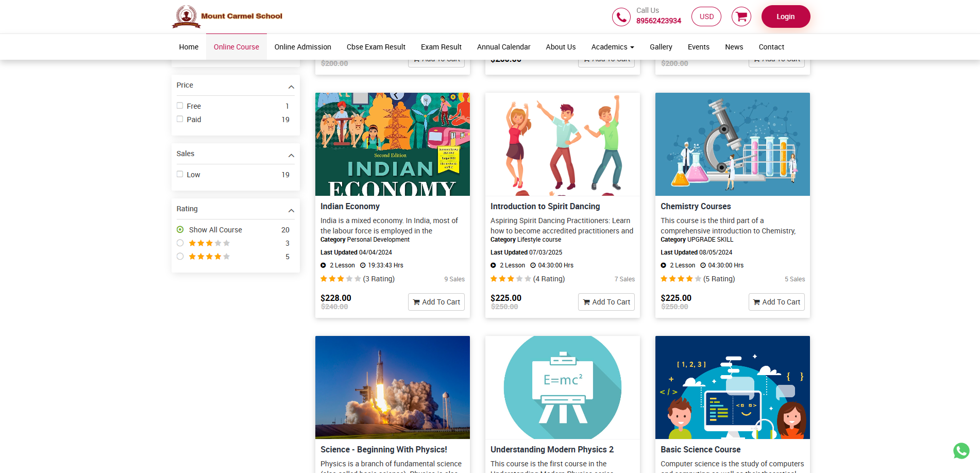
Task: Check the Paid price filter
Action: click(180, 119)
